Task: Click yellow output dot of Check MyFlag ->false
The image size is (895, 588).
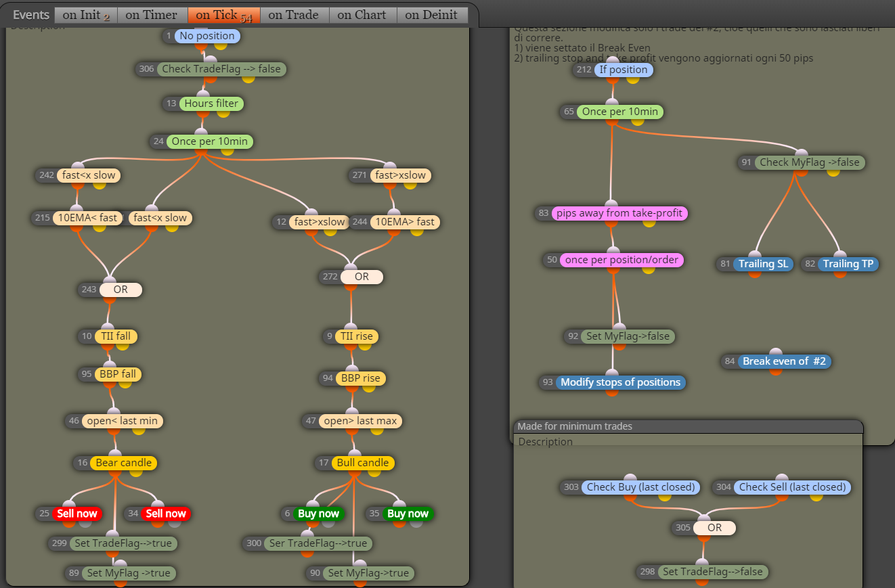Action: coord(833,172)
